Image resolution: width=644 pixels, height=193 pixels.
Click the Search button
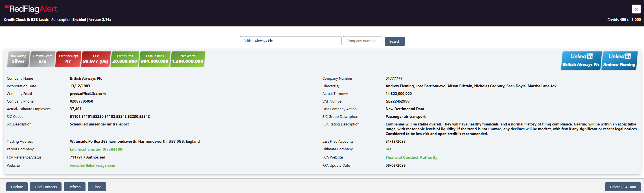pyautogui.click(x=395, y=41)
